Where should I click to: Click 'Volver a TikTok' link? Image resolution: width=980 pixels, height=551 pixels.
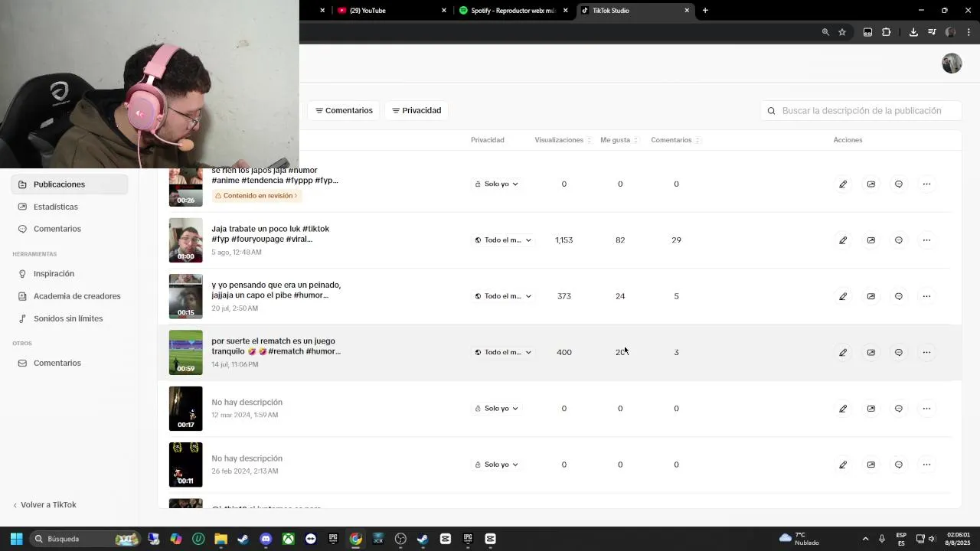point(44,505)
